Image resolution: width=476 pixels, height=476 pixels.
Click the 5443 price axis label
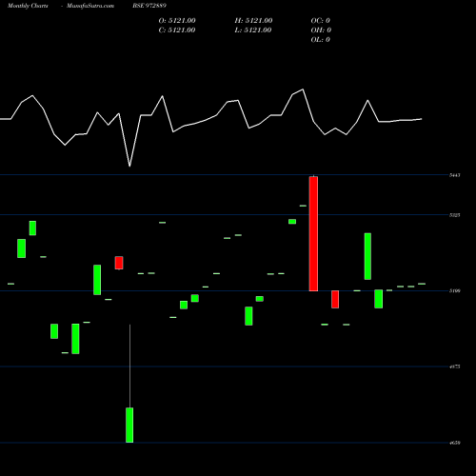pyautogui.click(x=455, y=175)
